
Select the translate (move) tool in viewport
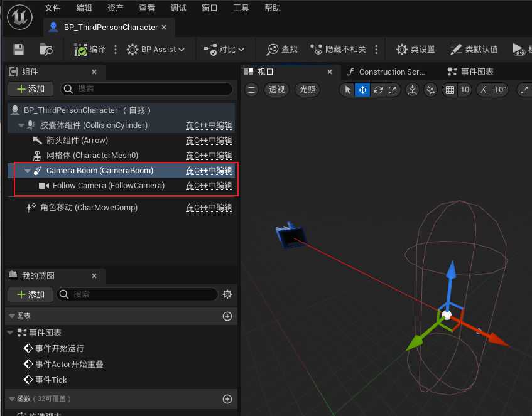[362, 90]
